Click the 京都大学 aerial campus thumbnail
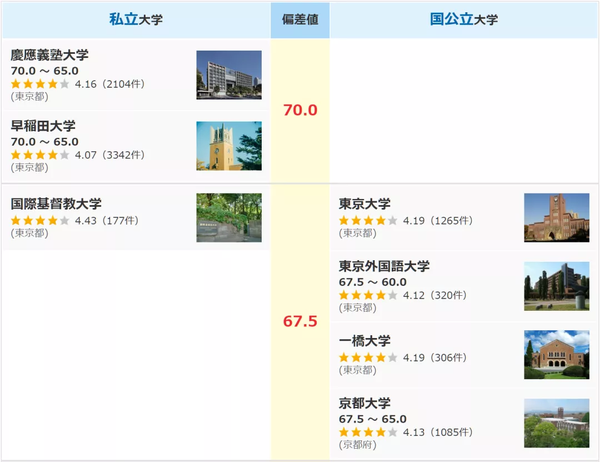 pyautogui.click(x=556, y=423)
